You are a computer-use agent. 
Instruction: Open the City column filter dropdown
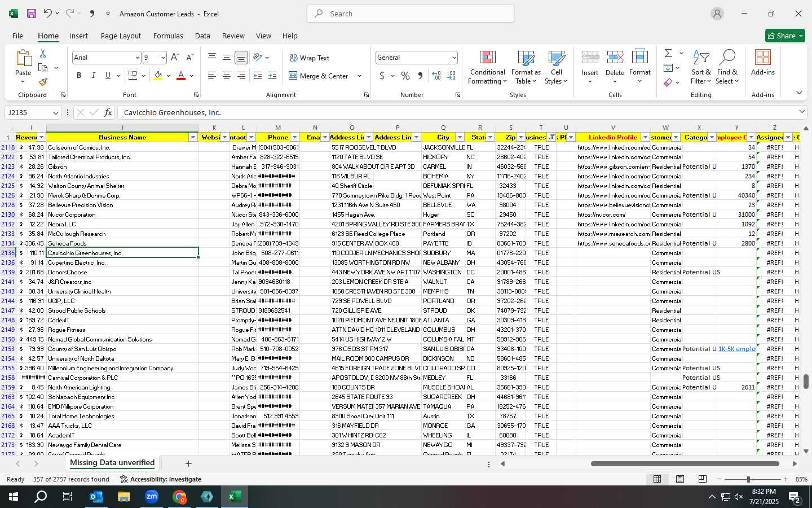point(460,138)
